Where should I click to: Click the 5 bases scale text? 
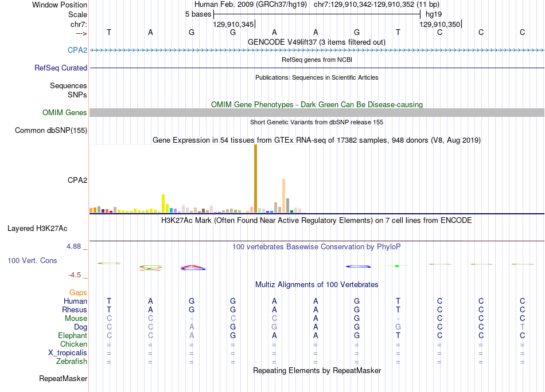click(198, 14)
